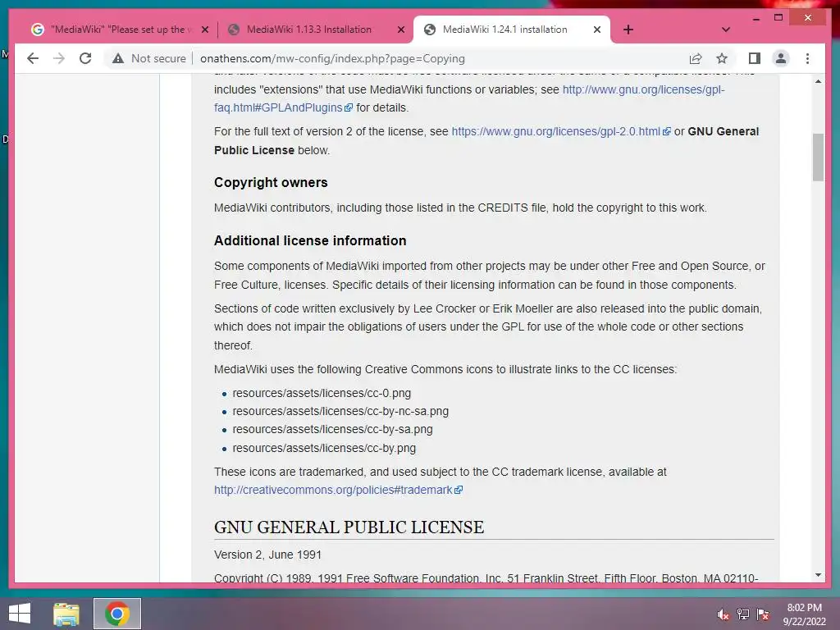Open Chrome's three-dot menu
The image size is (840, 630).
click(x=807, y=58)
